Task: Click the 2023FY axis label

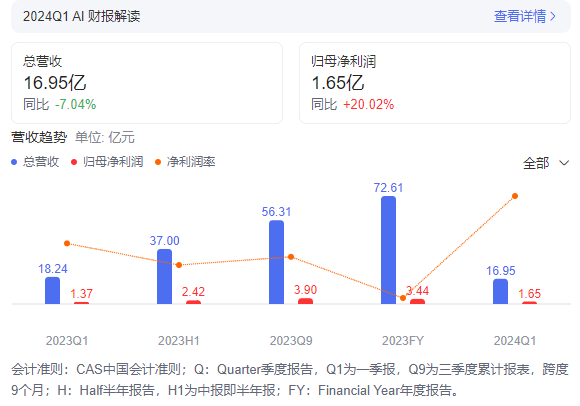Action: pyautogui.click(x=403, y=341)
